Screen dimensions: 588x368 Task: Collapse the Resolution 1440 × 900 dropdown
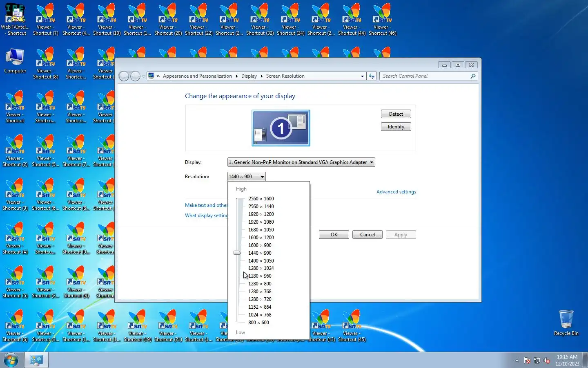(x=246, y=177)
